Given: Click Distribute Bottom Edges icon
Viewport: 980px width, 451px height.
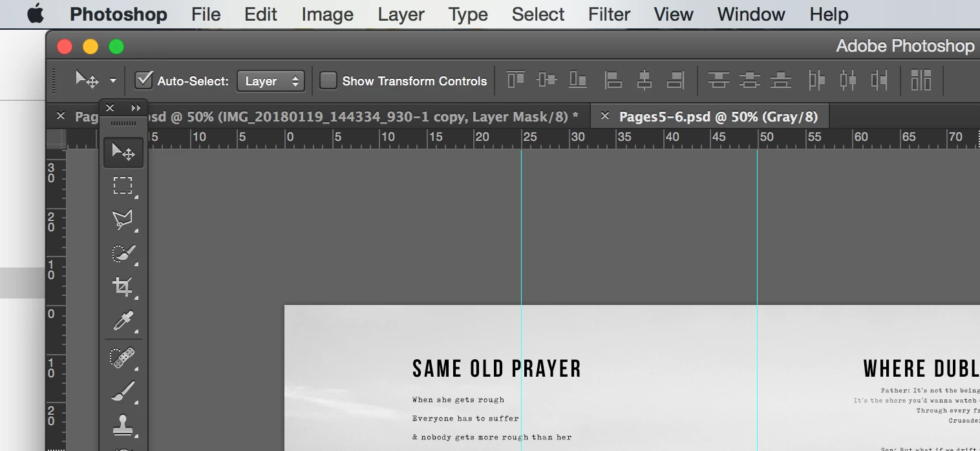Looking at the screenshot, I should click(x=781, y=80).
